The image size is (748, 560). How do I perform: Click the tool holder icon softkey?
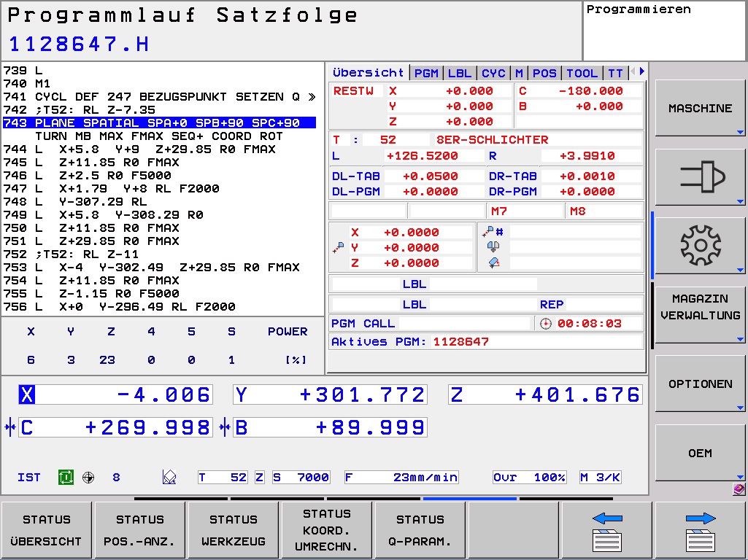pos(699,176)
